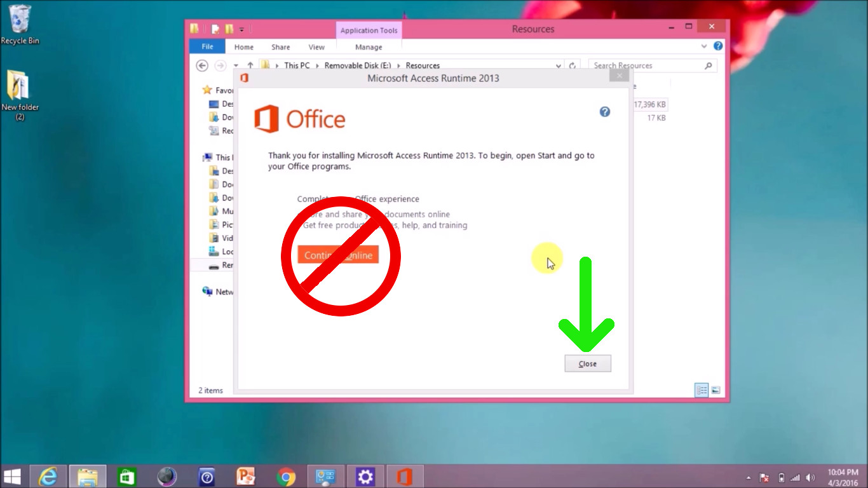Open Action Center flag in system tray
868x488 pixels.
(x=765, y=478)
